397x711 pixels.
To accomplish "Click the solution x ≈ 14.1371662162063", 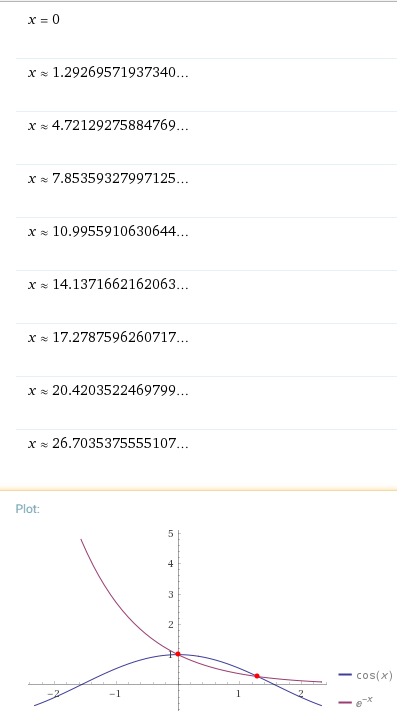I will coord(206,297).
